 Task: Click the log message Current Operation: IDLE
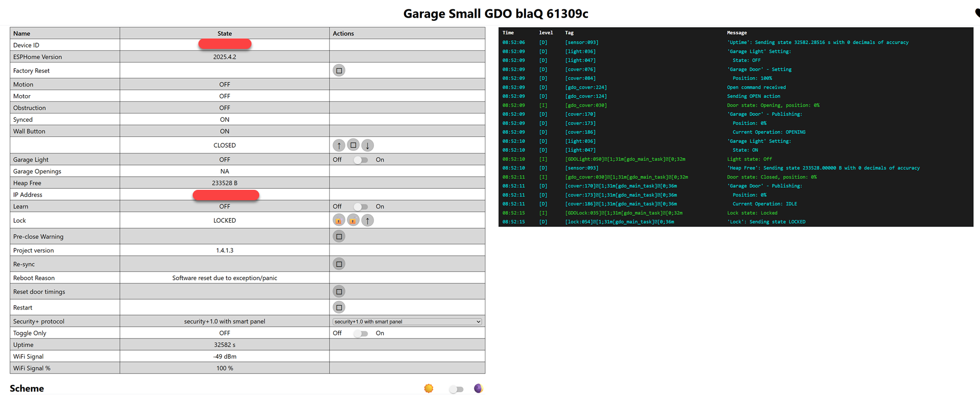click(764, 204)
